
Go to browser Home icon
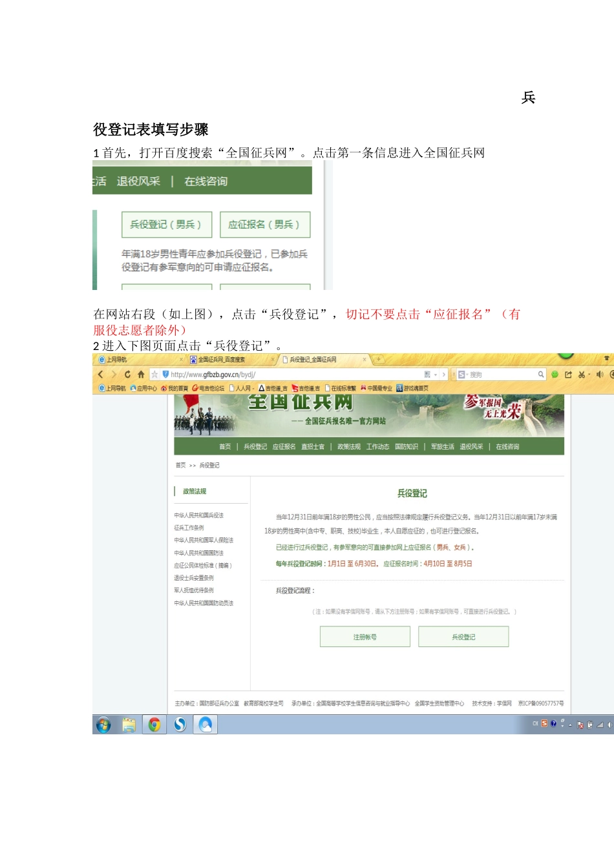click(141, 375)
